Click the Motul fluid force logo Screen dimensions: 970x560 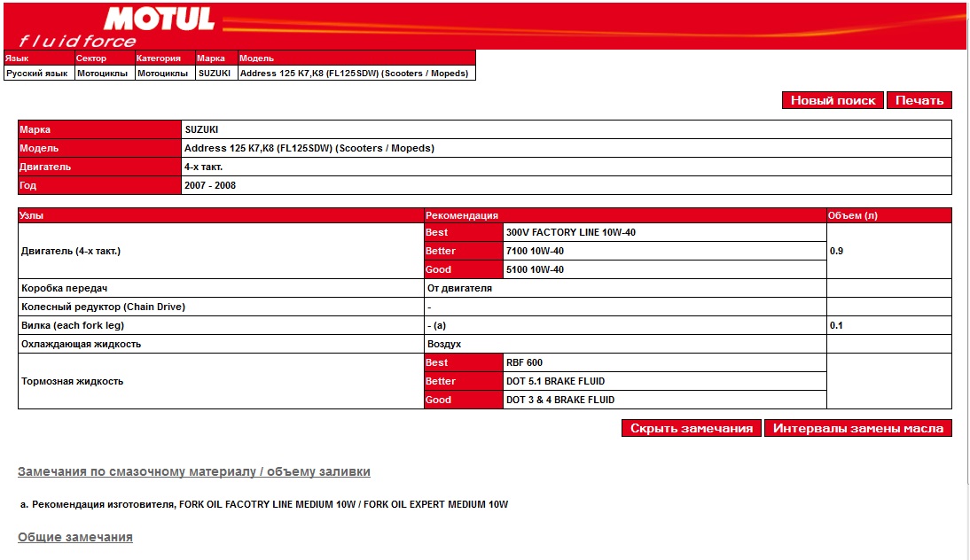pyautogui.click(x=118, y=27)
